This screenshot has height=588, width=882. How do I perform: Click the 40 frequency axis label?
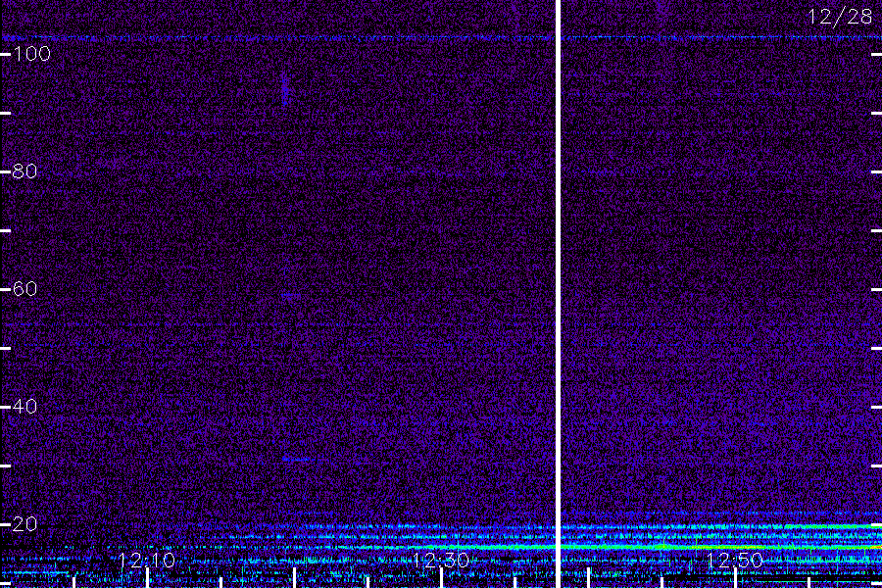(24, 407)
